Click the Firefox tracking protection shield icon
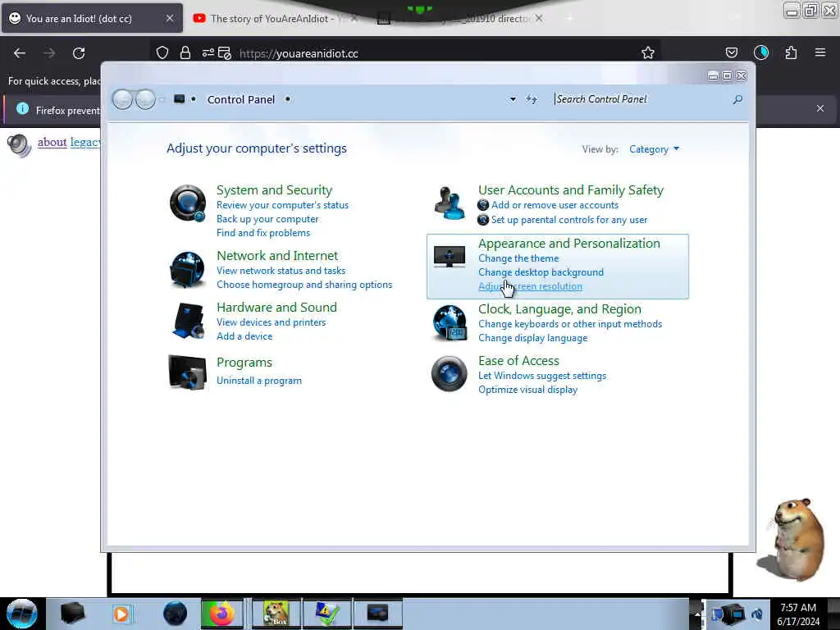This screenshot has height=630, width=840. tap(162, 52)
